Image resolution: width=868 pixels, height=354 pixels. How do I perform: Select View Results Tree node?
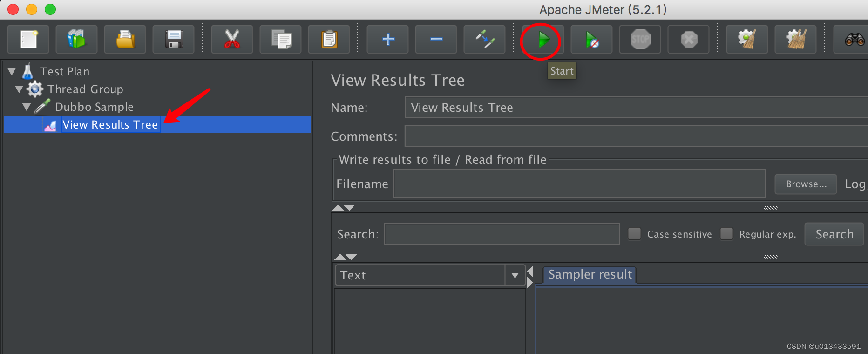(110, 124)
